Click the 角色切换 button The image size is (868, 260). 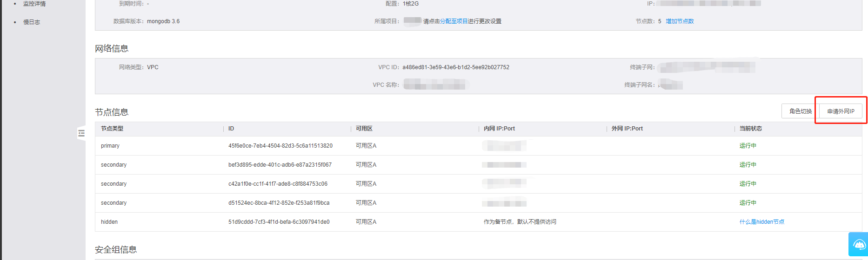pos(800,111)
